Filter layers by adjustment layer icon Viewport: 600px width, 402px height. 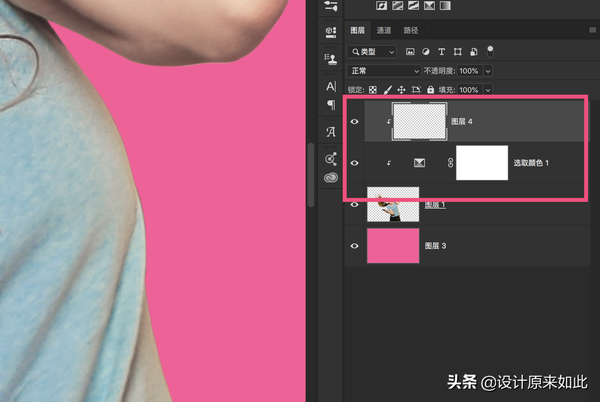[425, 51]
